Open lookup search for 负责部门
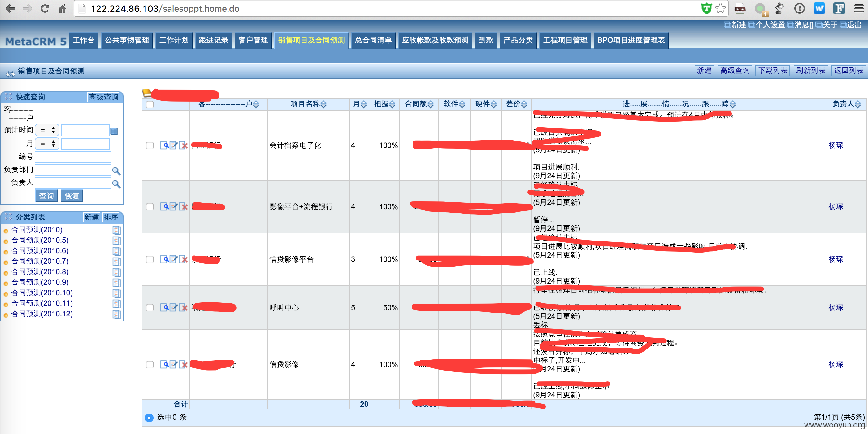Image resolution: width=868 pixels, height=434 pixels. (116, 171)
